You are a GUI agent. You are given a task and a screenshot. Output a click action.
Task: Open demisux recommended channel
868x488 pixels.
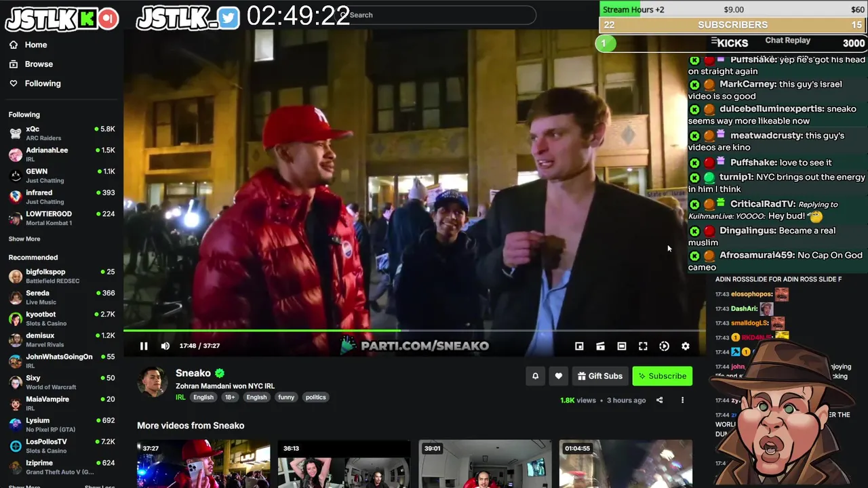(x=62, y=340)
